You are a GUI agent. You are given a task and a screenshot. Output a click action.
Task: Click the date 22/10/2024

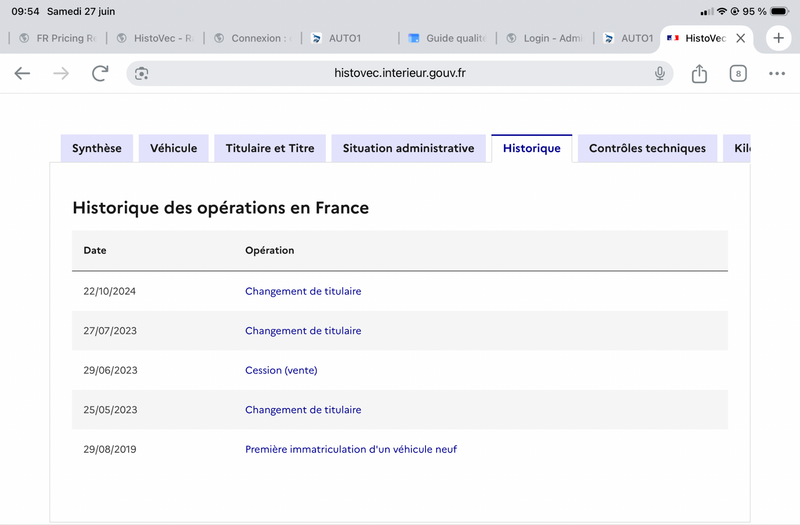[110, 291]
